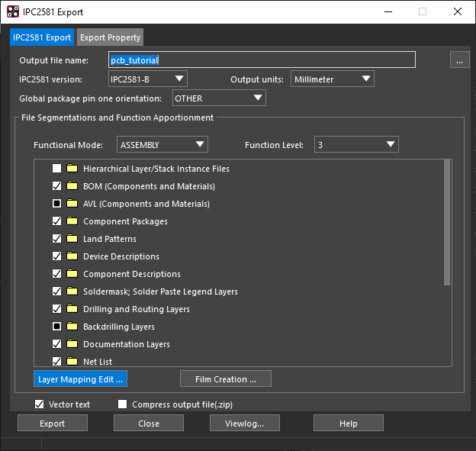Close the IPC2581 Export window

pos(458,12)
